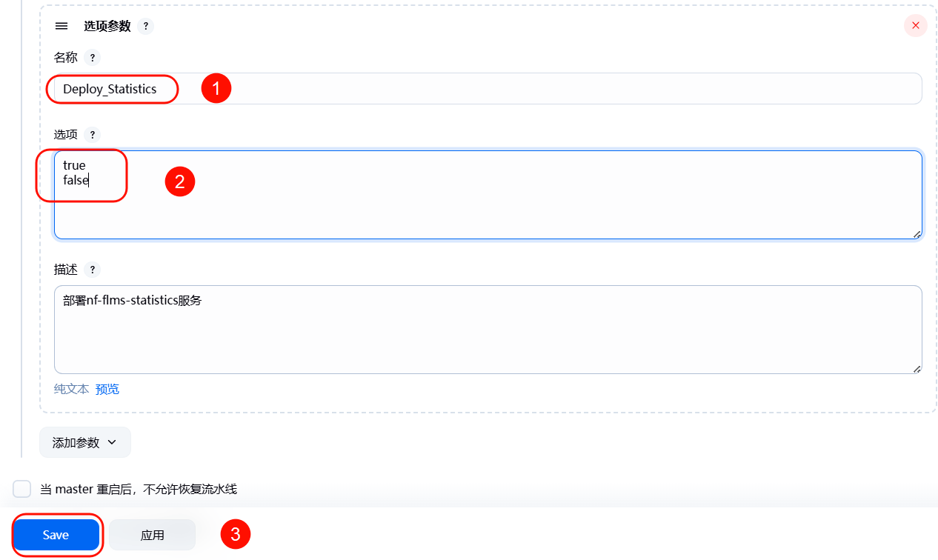938x560 pixels.
Task: Show help for 选项 field
Action: coord(92,135)
